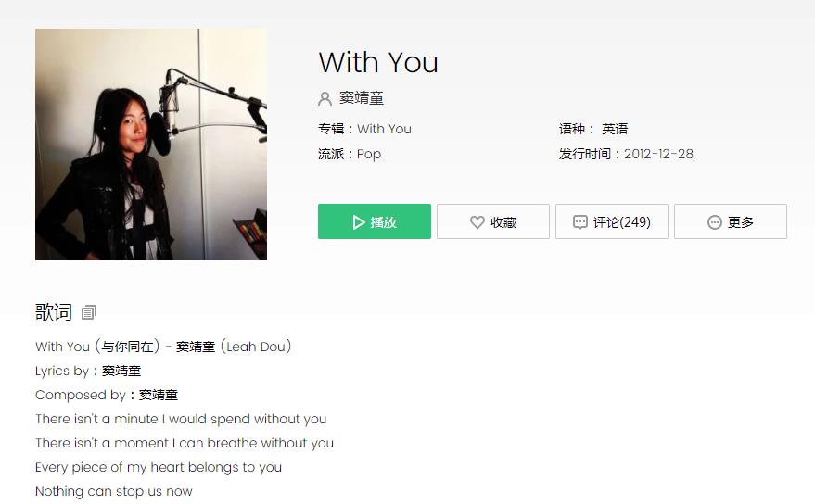Click lyric line "Every piece of my heart"
The height and width of the screenshot is (504, 815).
point(159,467)
